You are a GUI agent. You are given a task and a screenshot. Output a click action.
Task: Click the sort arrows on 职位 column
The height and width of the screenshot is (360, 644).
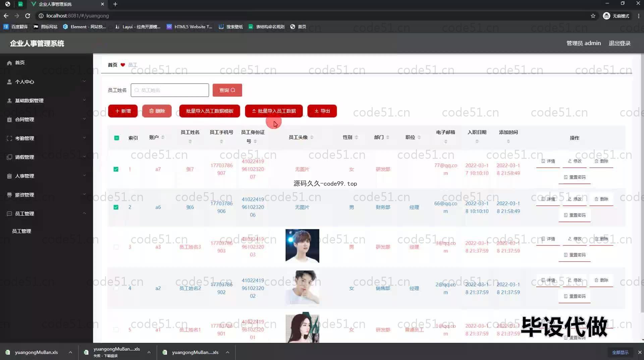(x=419, y=137)
